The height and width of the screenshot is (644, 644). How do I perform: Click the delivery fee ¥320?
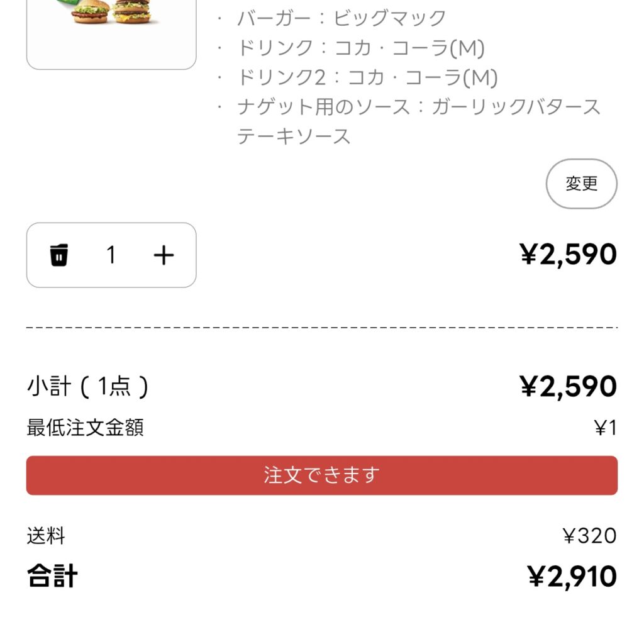589,536
